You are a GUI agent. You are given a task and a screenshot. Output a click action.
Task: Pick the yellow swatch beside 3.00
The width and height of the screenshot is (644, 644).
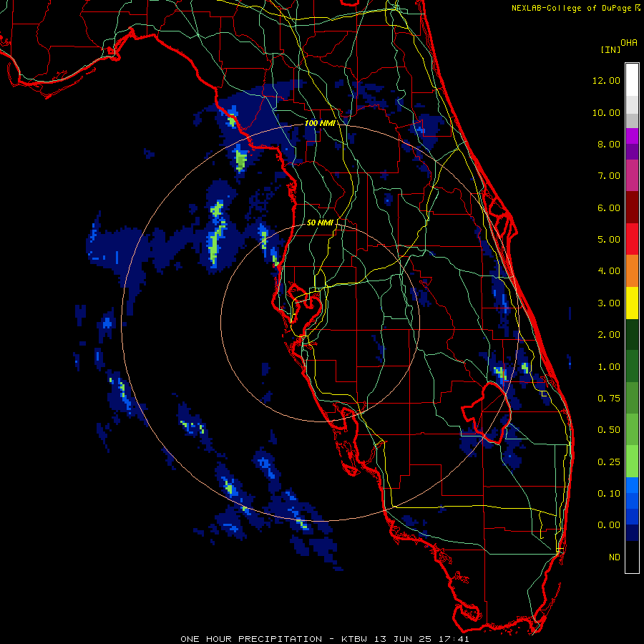pyautogui.click(x=632, y=303)
